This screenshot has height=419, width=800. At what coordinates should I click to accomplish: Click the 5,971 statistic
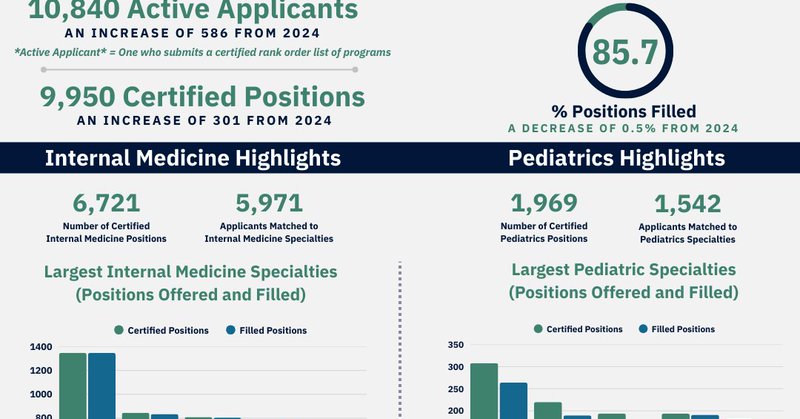(x=269, y=203)
